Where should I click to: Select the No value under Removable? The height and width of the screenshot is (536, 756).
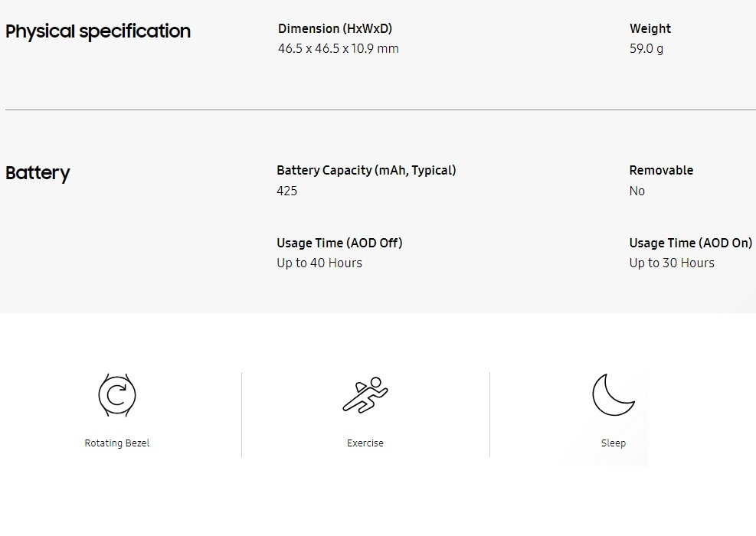pyautogui.click(x=637, y=191)
